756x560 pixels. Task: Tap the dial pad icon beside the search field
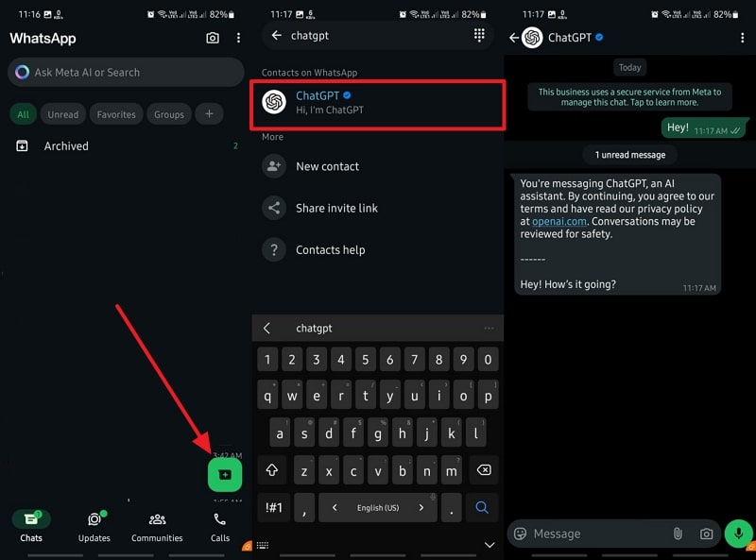pos(479,35)
